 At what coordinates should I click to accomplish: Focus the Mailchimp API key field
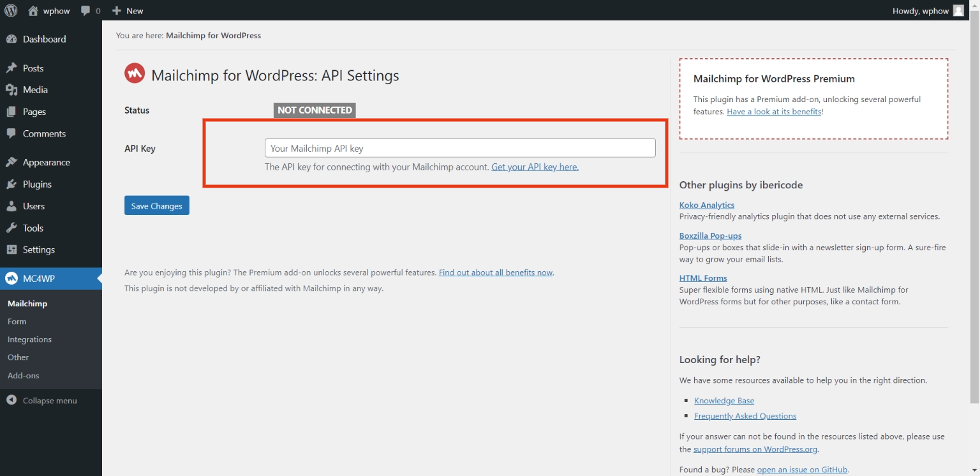tap(460, 148)
